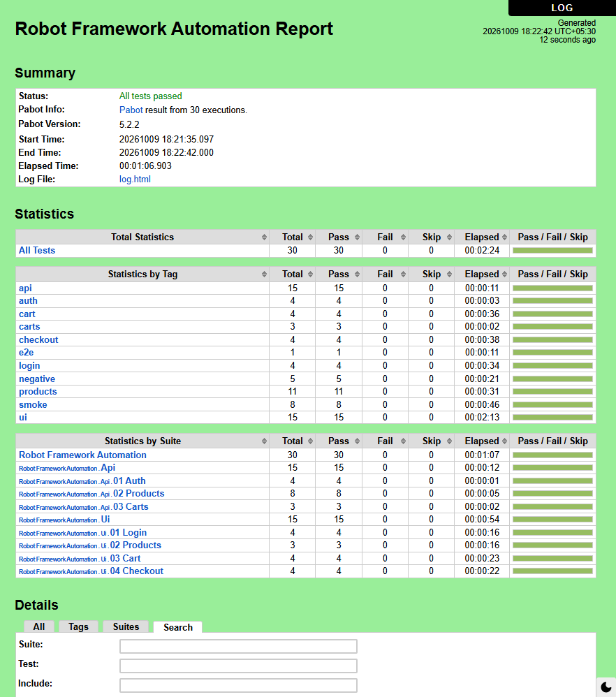Open the checkout tag link
The height and width of the screenshot is (697, 616).
pos(38,339)
